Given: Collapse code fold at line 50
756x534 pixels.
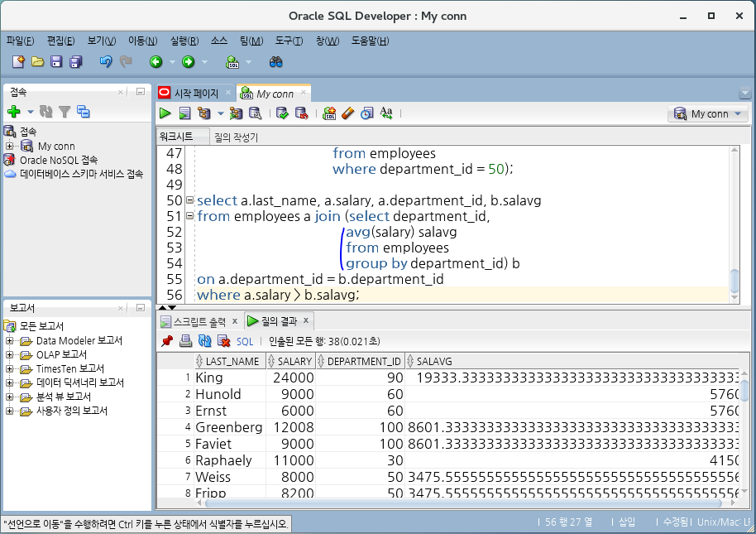Looking at the screenshot, I should click(189, 200).
